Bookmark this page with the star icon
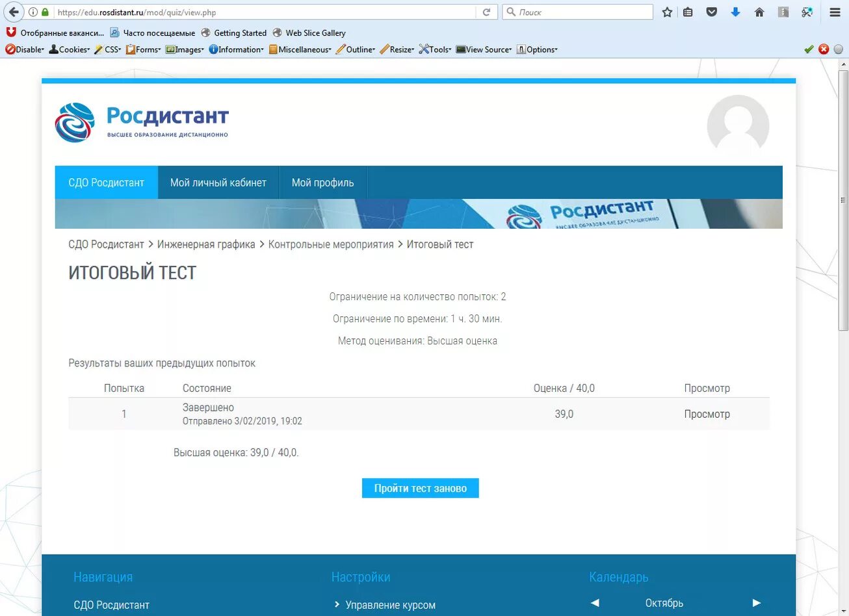The width and height of the screenshot is (849, 616). [x=667, y=12]
